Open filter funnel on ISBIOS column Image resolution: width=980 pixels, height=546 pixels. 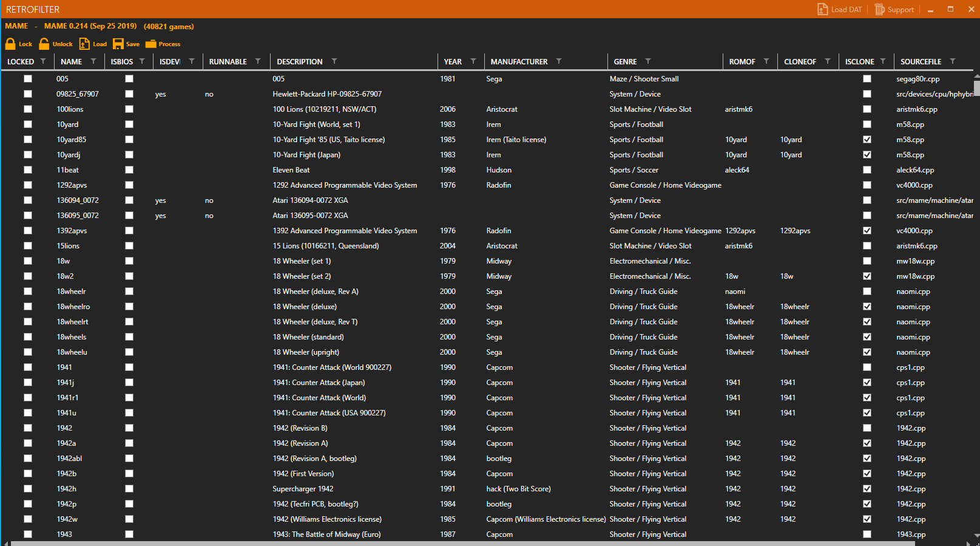pos(142,61)
